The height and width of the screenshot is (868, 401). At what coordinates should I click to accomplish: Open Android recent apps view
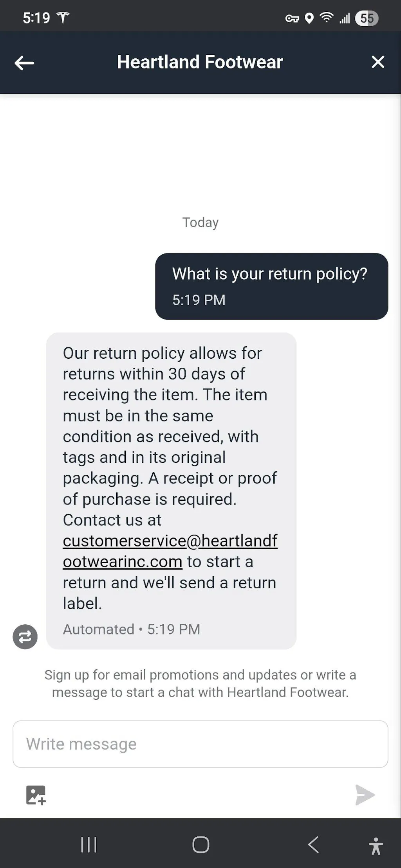[x=89, y=845]
